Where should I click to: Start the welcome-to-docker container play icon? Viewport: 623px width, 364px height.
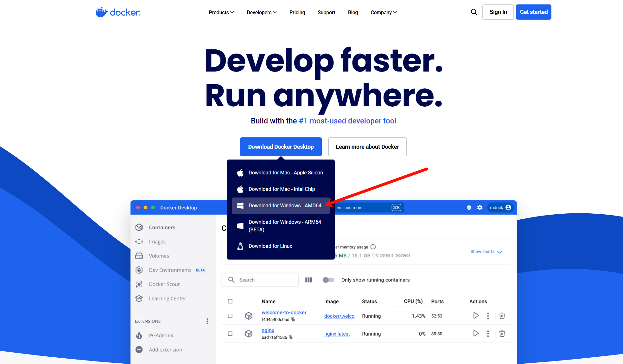point(476,316)
